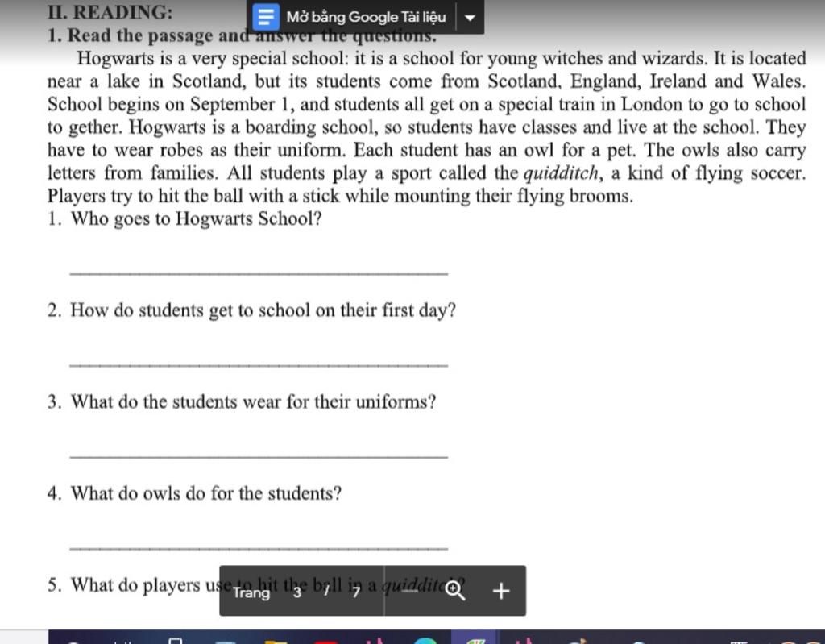Viewport: 825px width, 644px height.
Task: Click the total page count '7'
Action: coord(356,592)
